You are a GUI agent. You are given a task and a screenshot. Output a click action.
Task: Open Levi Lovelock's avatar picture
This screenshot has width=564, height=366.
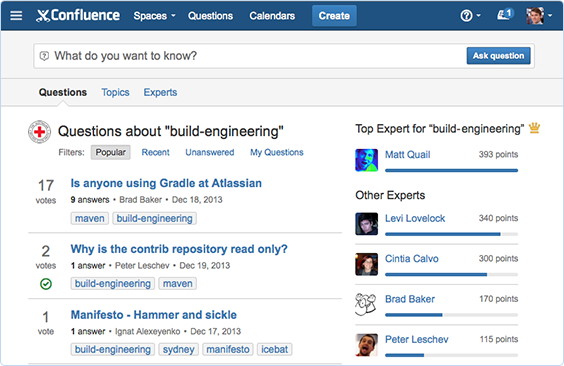coord(367,224)
